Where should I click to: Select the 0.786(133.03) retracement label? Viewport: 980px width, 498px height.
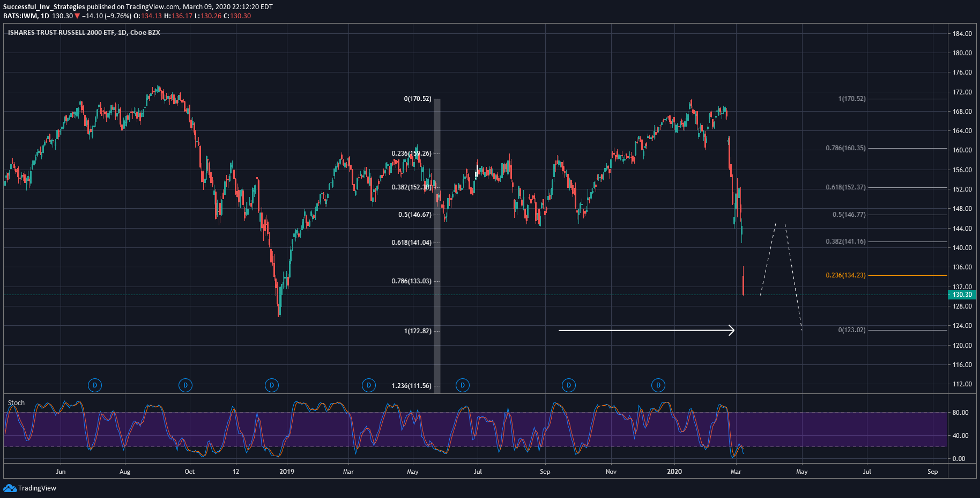coord(411,281)
